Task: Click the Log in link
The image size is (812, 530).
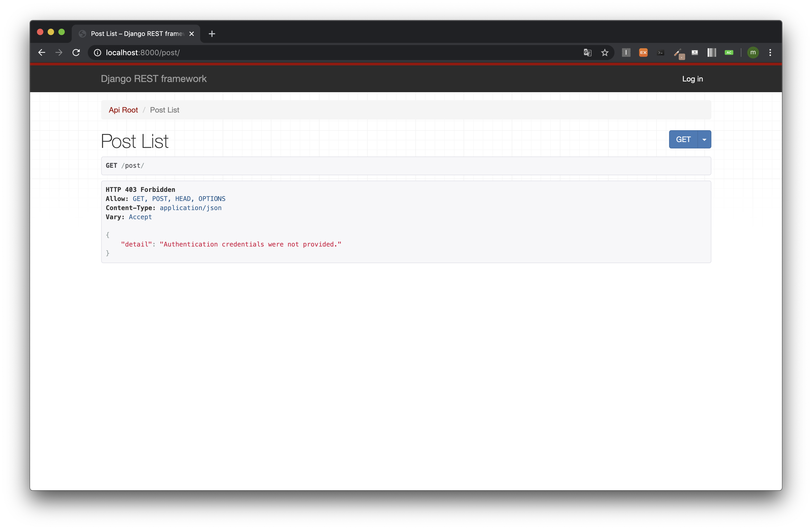Action: pos(692,79)
